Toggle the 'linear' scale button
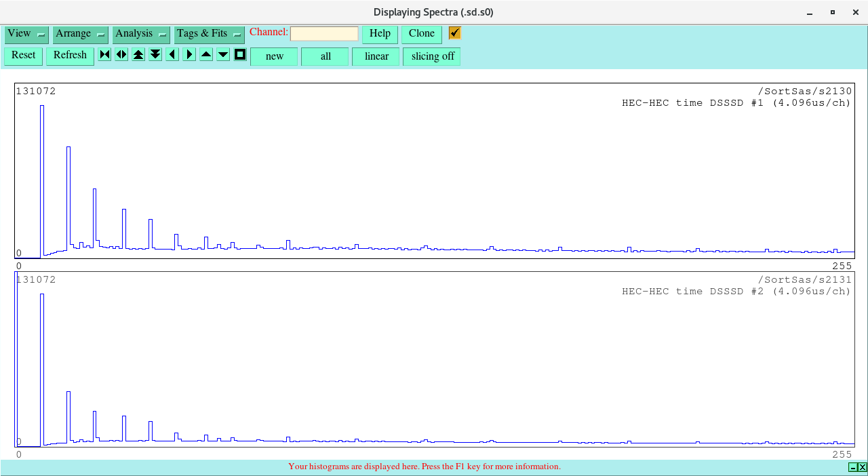 (376, 56)
